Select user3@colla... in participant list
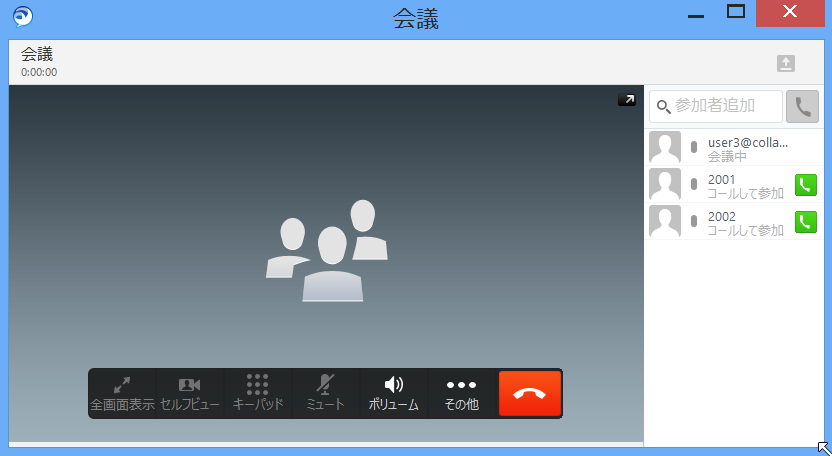The width and height of the screenshot is (832, 456). click(x=747, y=149)
